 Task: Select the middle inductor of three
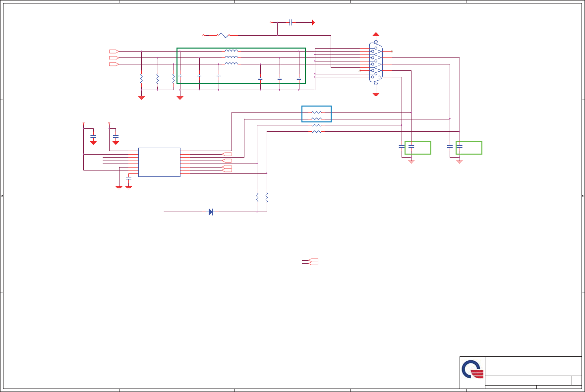tap(232, 57)
